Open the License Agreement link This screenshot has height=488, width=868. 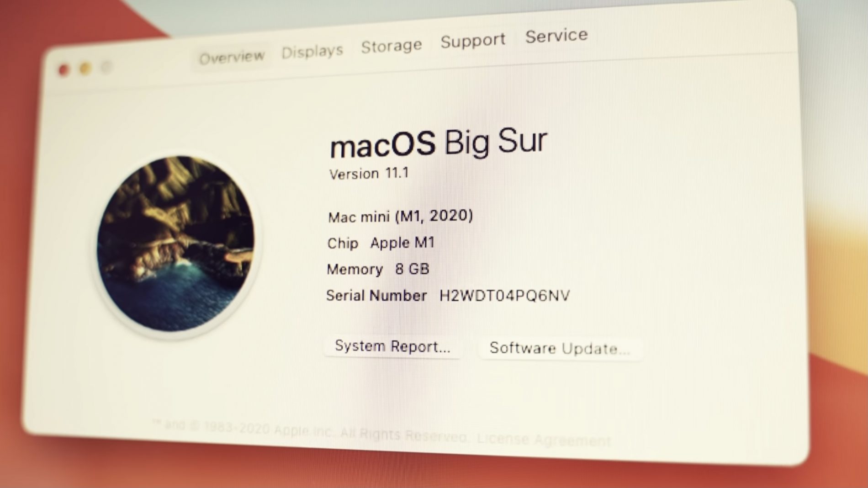click(x=544, y=440)
